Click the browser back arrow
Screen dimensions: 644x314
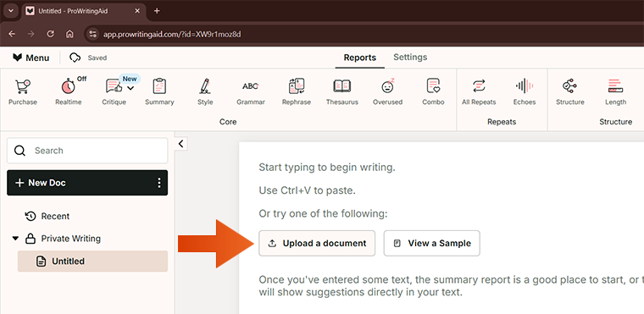point(12,34)
